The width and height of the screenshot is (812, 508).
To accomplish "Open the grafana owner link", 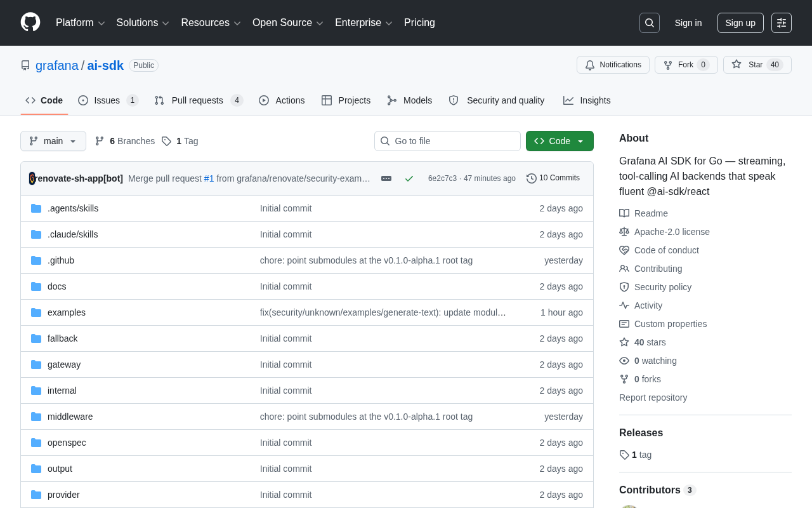I will click(x=57, y=65).
